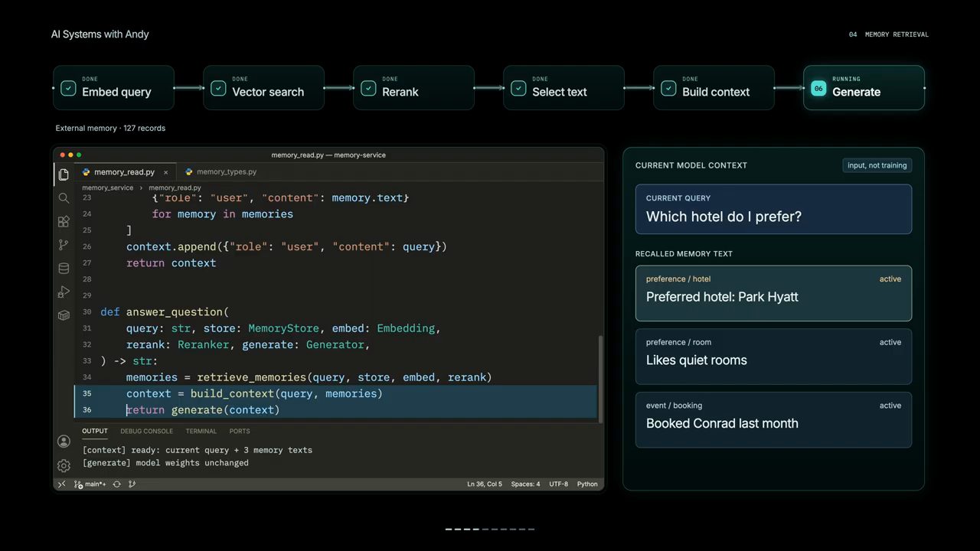Click the input, not training badge

pos(877,165)
